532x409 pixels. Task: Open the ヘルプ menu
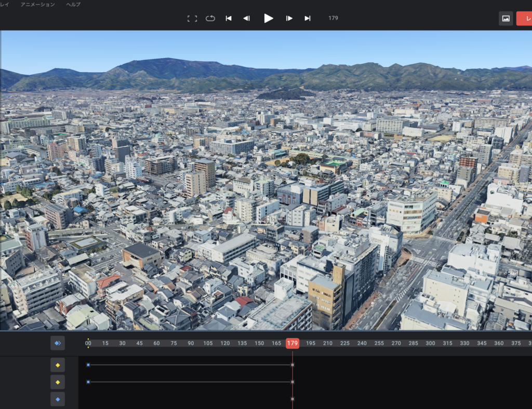coord(73,4)
